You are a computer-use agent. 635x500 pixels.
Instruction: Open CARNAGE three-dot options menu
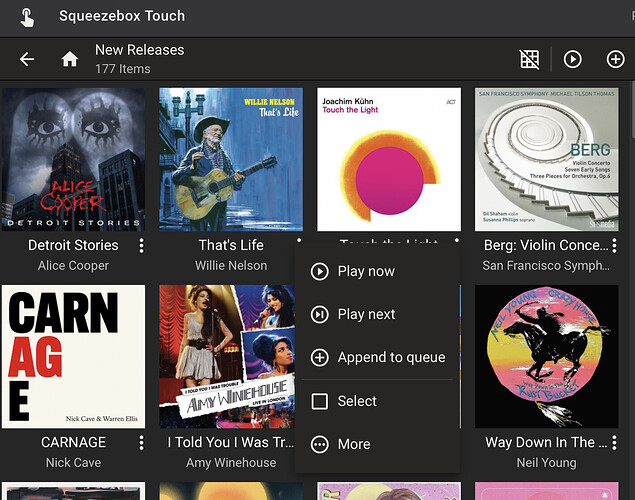(142, 442)
